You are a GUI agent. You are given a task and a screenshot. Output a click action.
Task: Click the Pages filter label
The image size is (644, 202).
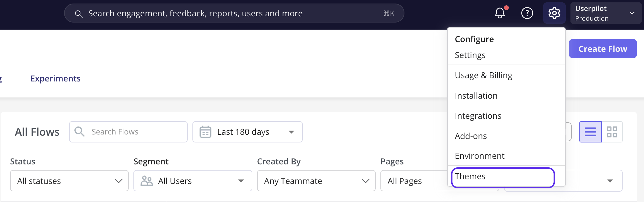(392, 161)
